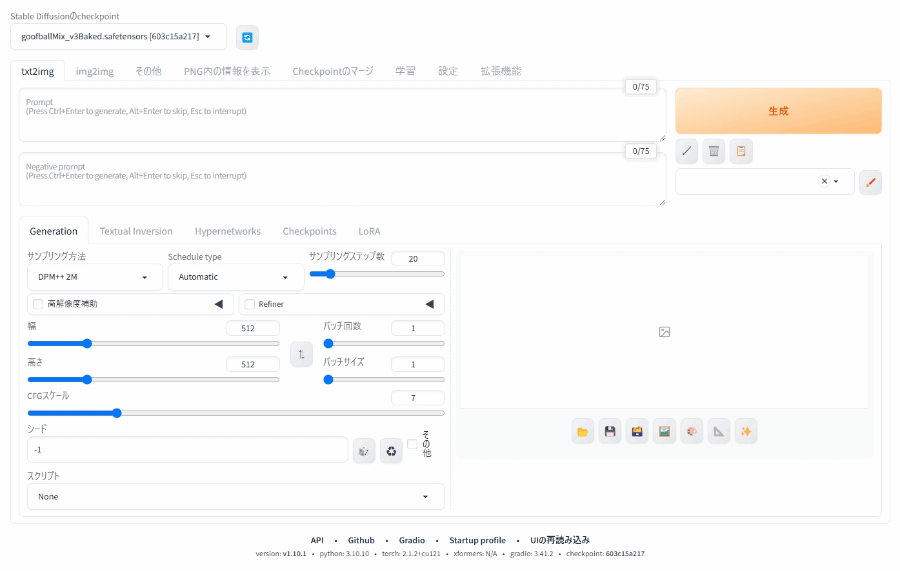Apply selected styles with the clipboard icon
This screenshot has height=571, width=900.
741,152
